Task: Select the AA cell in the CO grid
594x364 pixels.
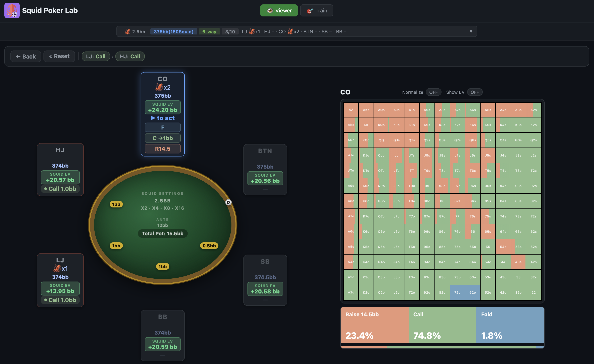Action: click(351, 110)
